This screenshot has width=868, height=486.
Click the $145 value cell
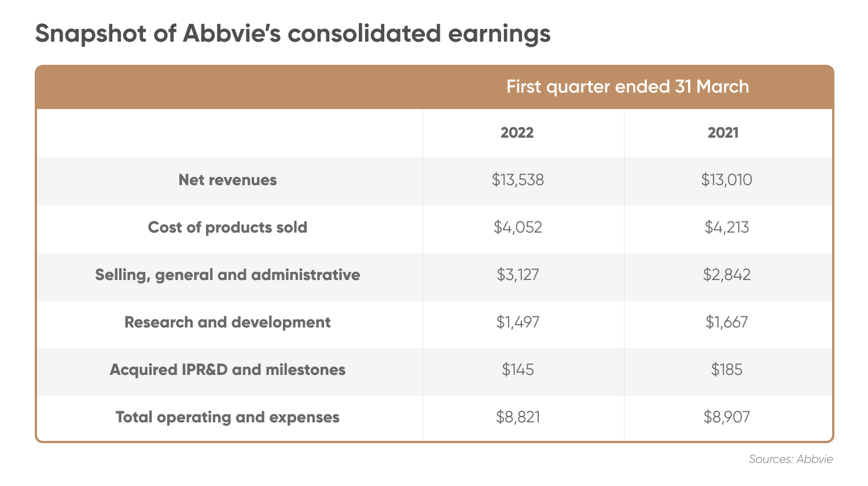pos(518,370)
